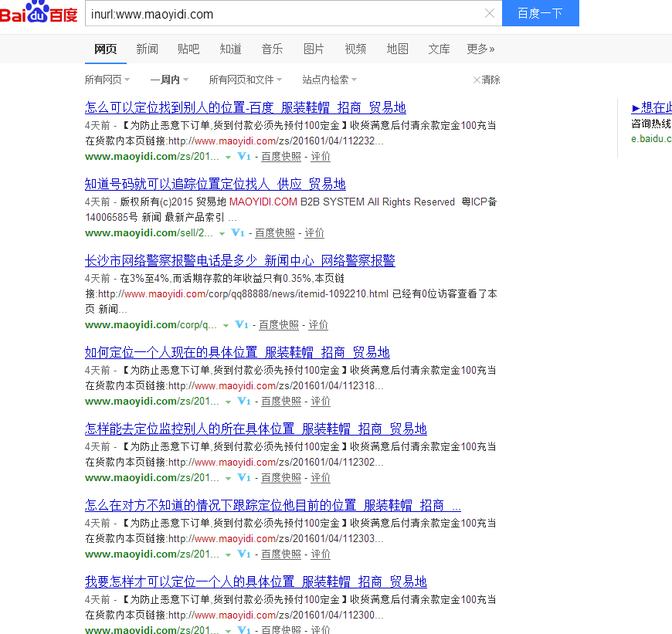Switch to the 图片 tab
The height and width of the screenshot is (634, 672).
[314, 49]
